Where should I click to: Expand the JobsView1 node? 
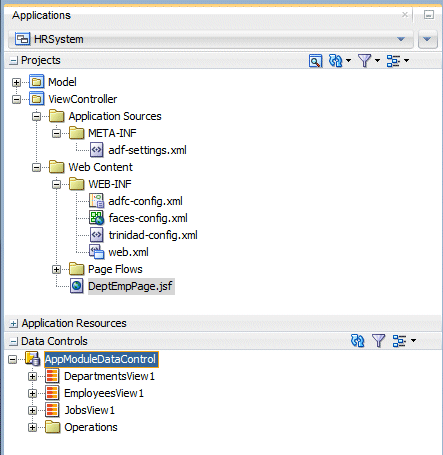point(32,411)
